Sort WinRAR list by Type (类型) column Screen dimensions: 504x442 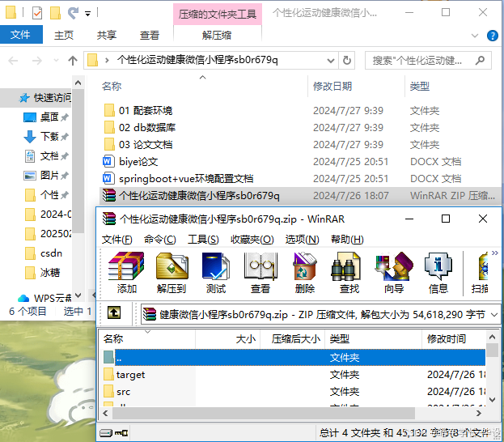(x=340, y=338)
